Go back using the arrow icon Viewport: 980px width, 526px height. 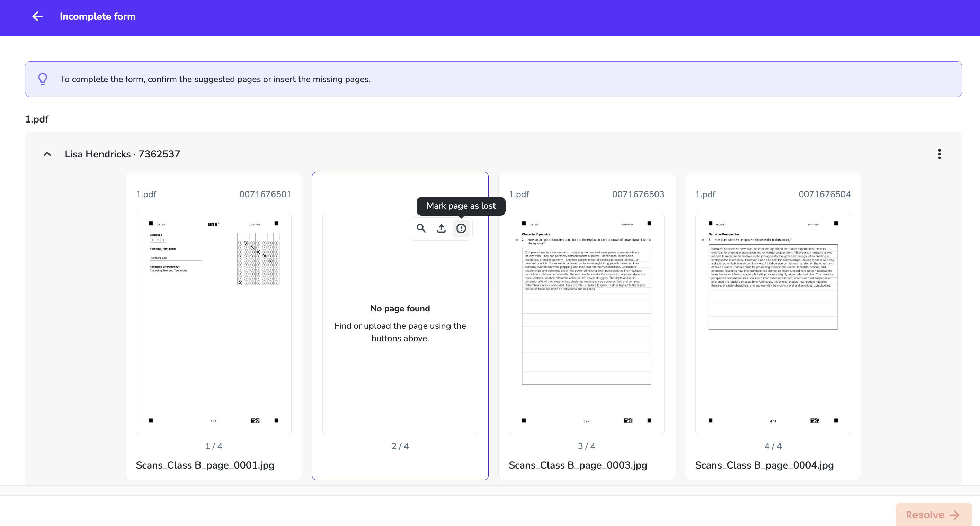pos(37,16)
